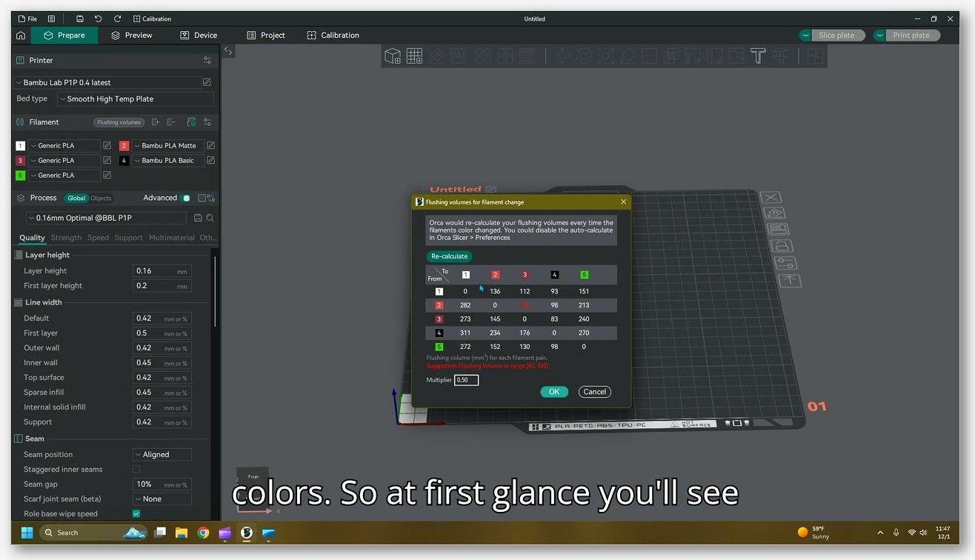975x560 pixels.
Task: Click the filament 2 red color swatch
Action: 124,145
